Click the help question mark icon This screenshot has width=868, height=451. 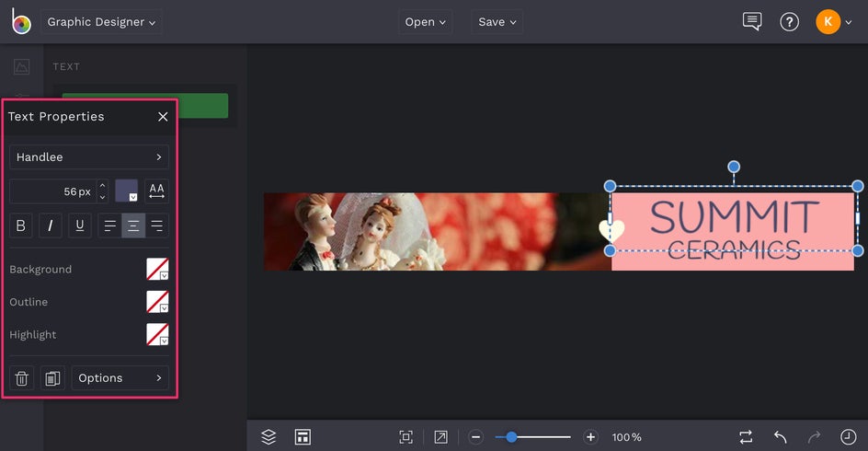pos(790,22)
